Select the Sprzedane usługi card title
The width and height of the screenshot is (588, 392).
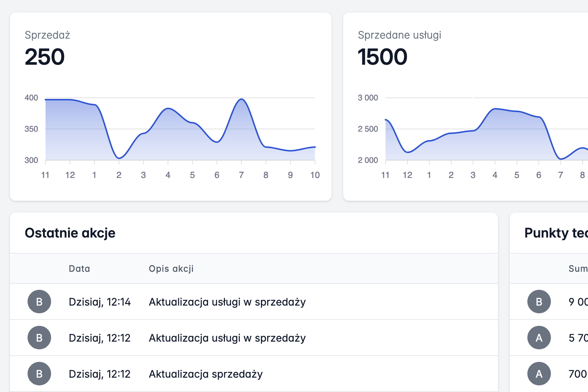tap(399, 35)
